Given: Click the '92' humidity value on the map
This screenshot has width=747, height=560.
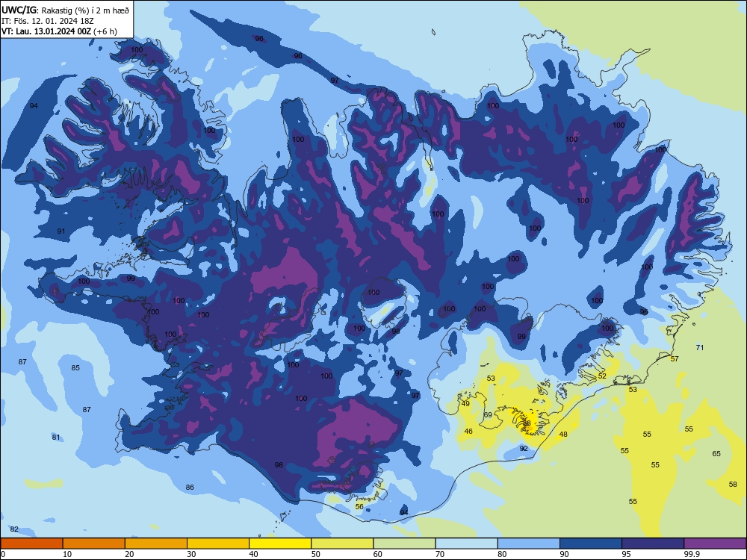Looking at the screenshot, I should point(524,449).
